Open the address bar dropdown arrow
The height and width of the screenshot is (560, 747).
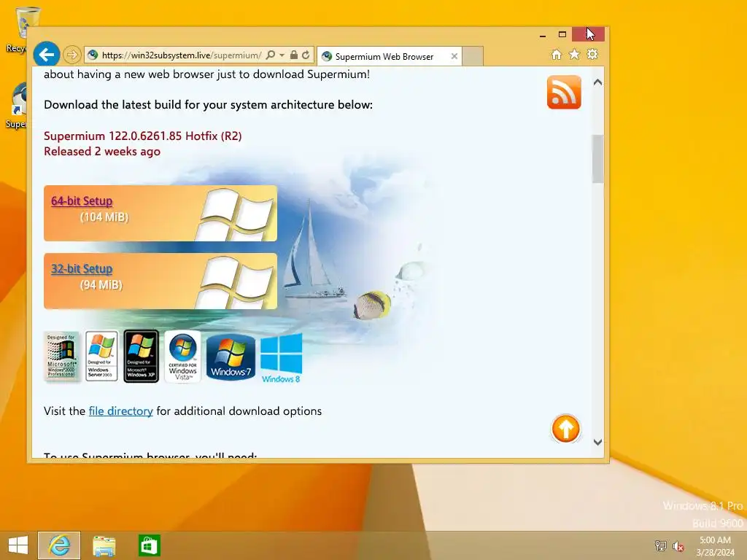(x=282, y=55)
